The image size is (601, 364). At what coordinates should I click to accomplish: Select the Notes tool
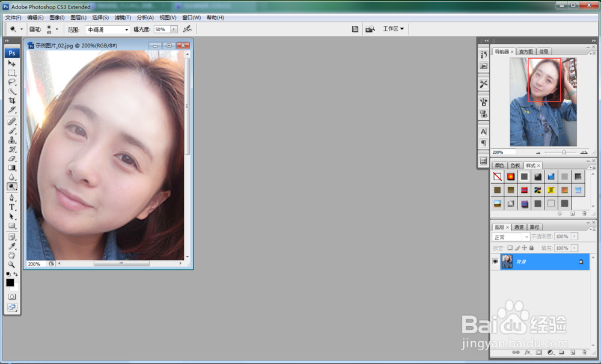pos(12,237)
